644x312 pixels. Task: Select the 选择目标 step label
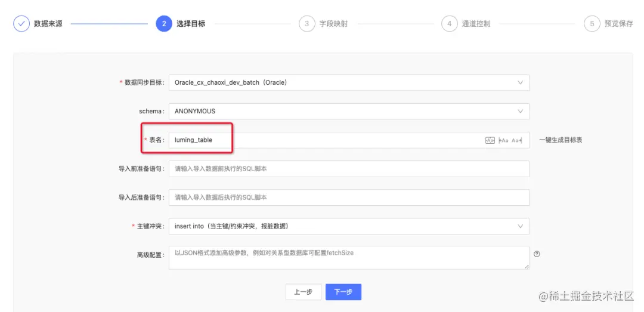click(x=191, y=24)
